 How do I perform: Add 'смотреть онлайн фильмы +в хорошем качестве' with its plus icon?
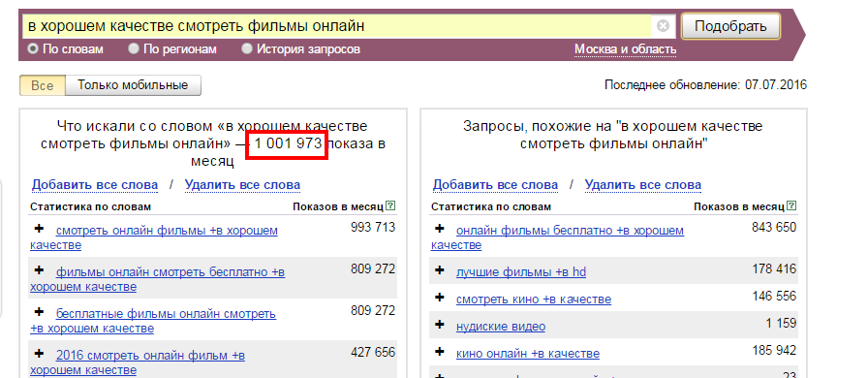(39, 228)
